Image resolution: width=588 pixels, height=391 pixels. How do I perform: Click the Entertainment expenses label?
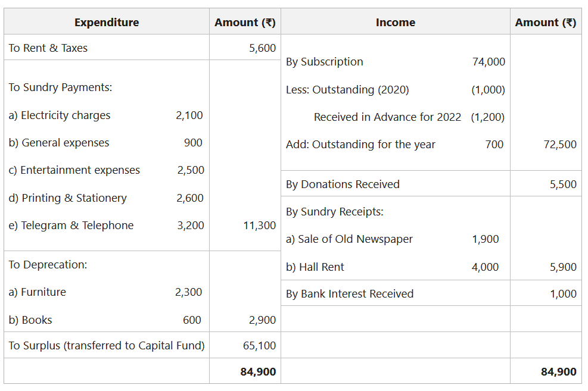pos(74,170)
